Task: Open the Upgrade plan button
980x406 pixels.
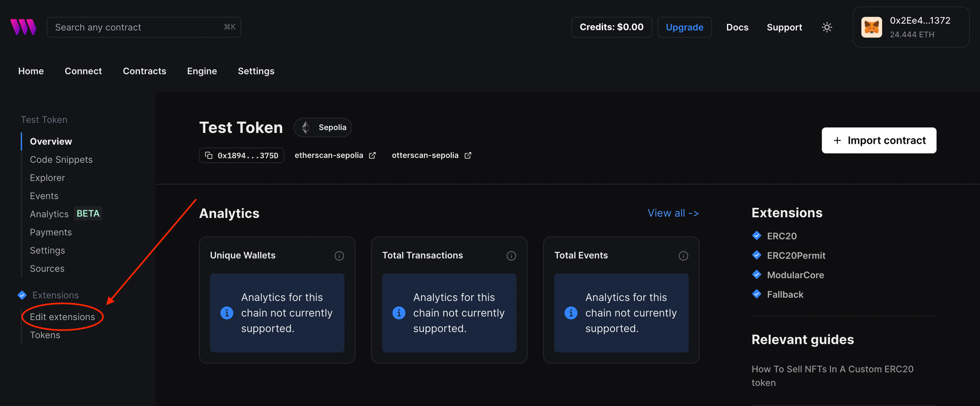Action: click(684, 27)
